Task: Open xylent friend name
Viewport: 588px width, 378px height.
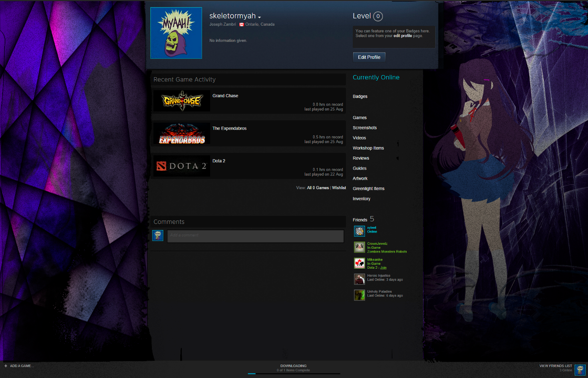Action: click(x=372, y=228)
